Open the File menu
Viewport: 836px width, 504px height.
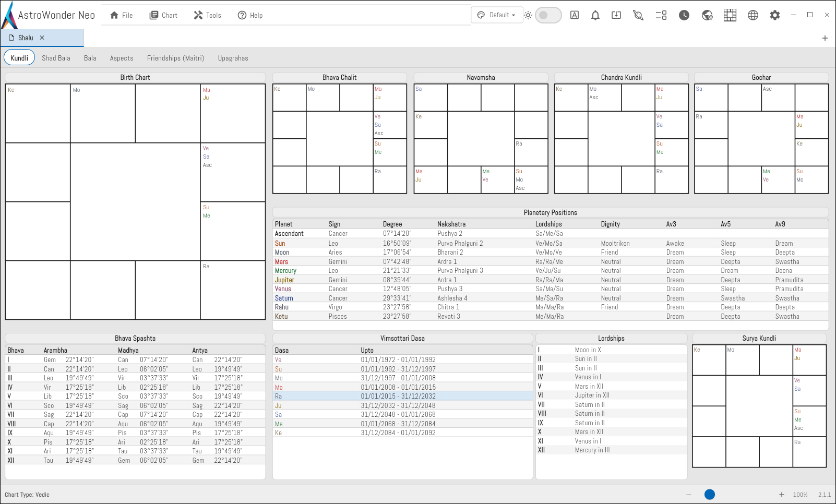pos(122,15)
